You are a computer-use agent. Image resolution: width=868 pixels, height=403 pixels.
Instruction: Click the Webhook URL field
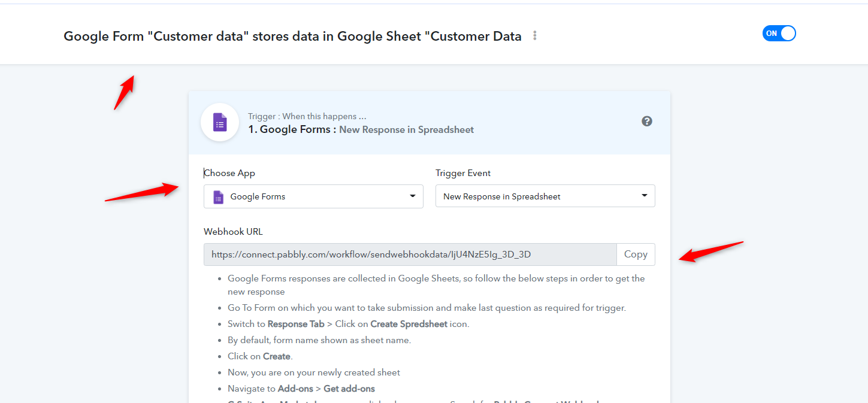tap(410, 254)
